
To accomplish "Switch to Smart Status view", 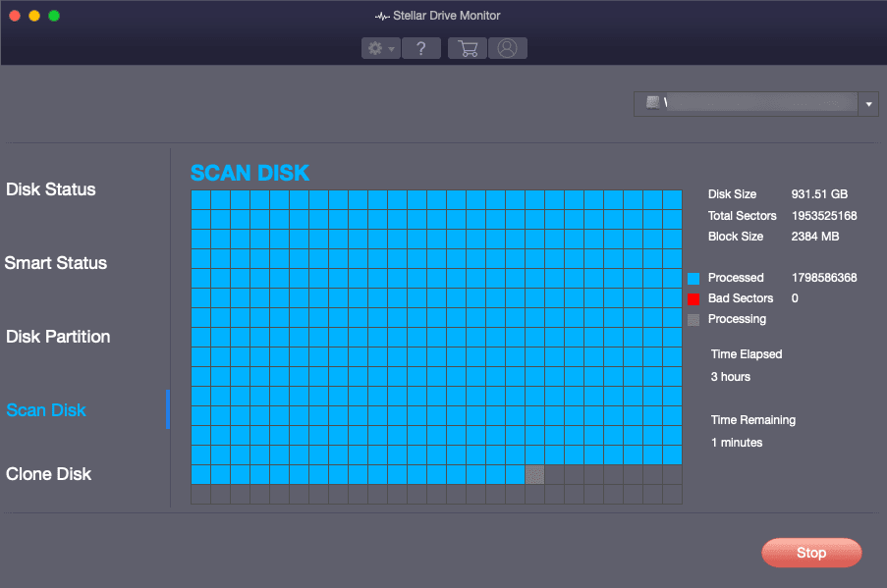I will coord(55,262).
